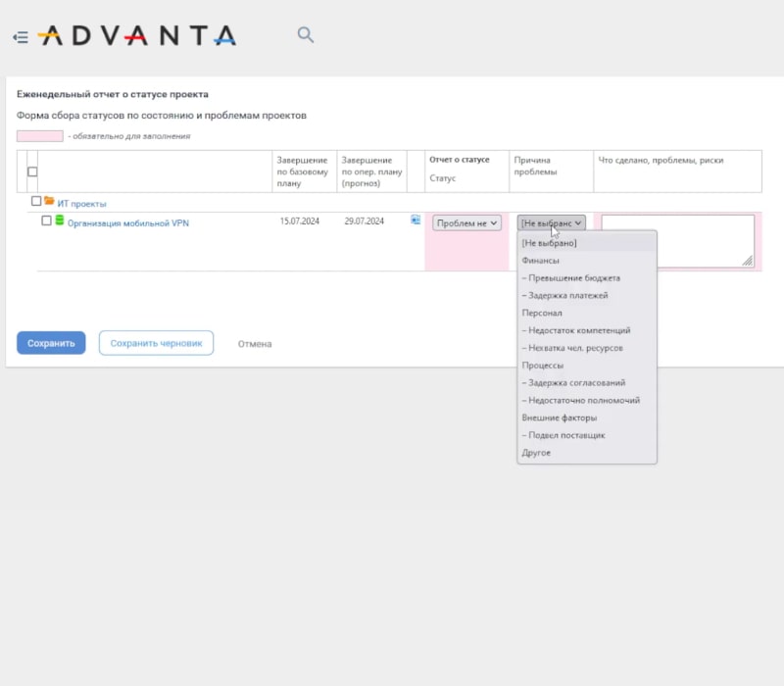The height and width of the screenshot is (686, 784).
Task: Check the ИТ проекты folder checkbox
Action: (x=36, y=202)
